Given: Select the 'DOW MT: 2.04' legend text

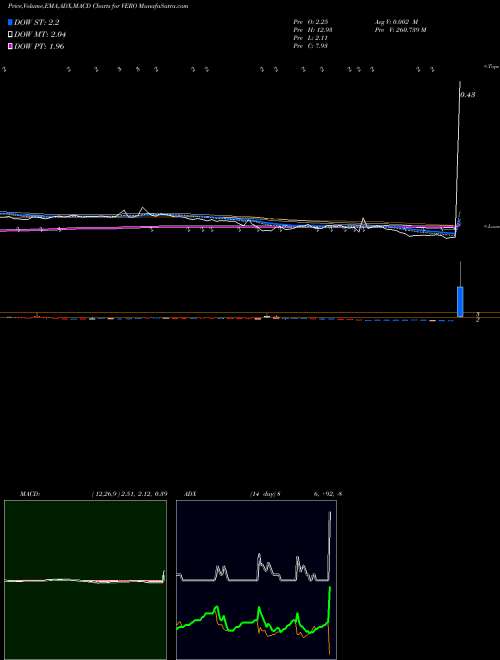Looking at the screenshot, I should click(40, 35).
